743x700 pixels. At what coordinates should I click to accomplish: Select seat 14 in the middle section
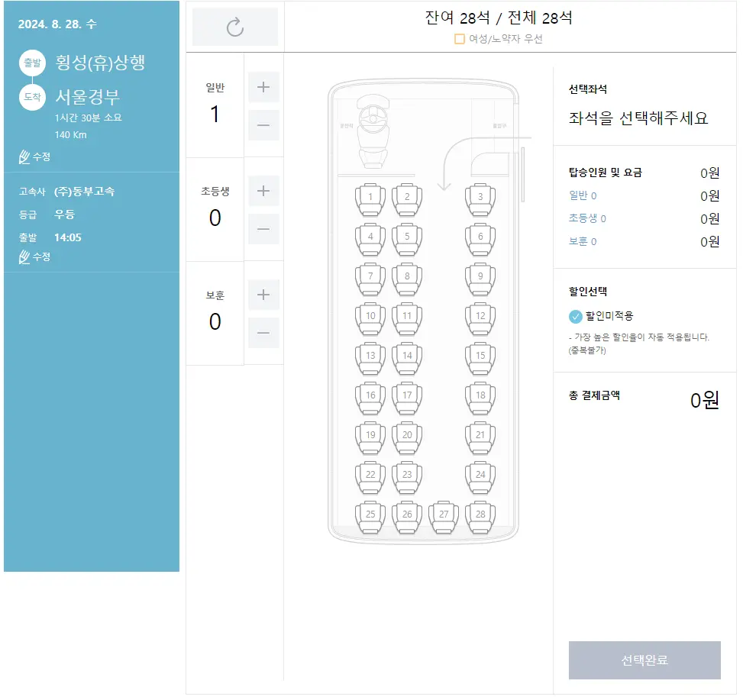point(407,357)
